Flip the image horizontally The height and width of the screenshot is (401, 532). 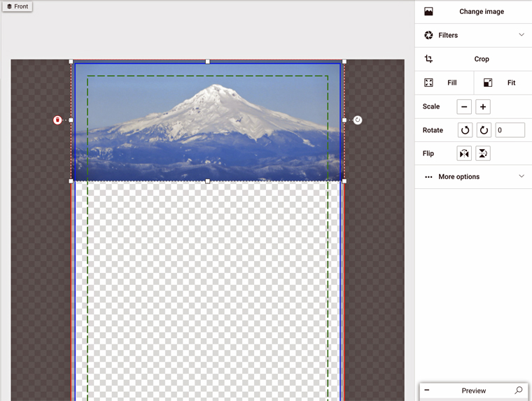tap(464, 154)
